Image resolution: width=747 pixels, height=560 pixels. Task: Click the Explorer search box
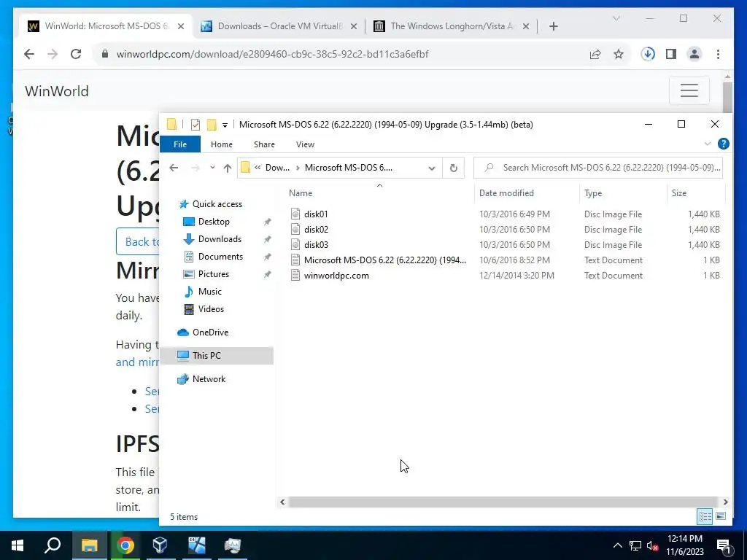point(598,168)
